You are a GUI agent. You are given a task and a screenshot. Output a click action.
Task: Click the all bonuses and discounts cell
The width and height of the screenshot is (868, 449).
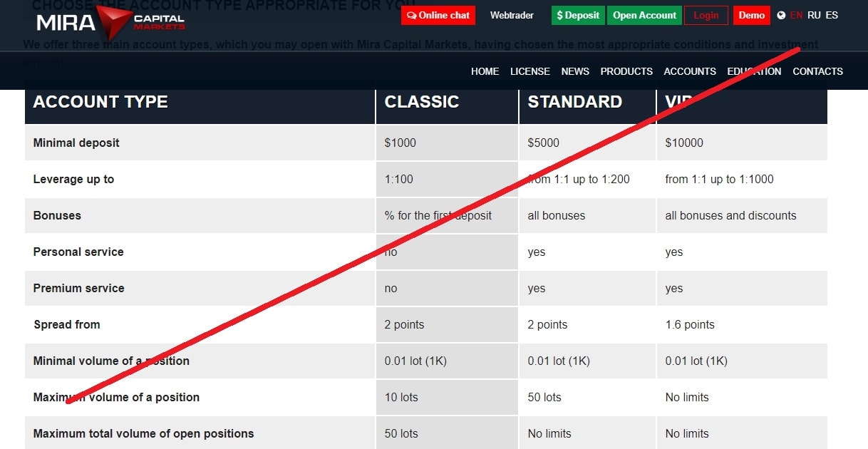(742, 215)
